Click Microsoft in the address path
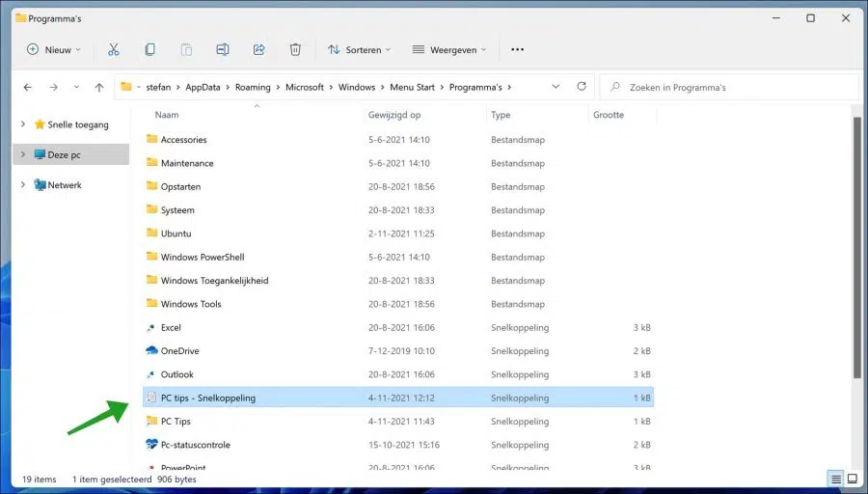This screenshot has width=868, height=494. pyautogui.click(x=305, y=87)
